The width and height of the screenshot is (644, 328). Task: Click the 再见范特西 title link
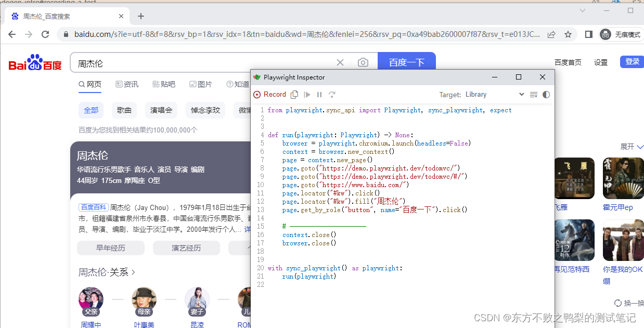572,269
